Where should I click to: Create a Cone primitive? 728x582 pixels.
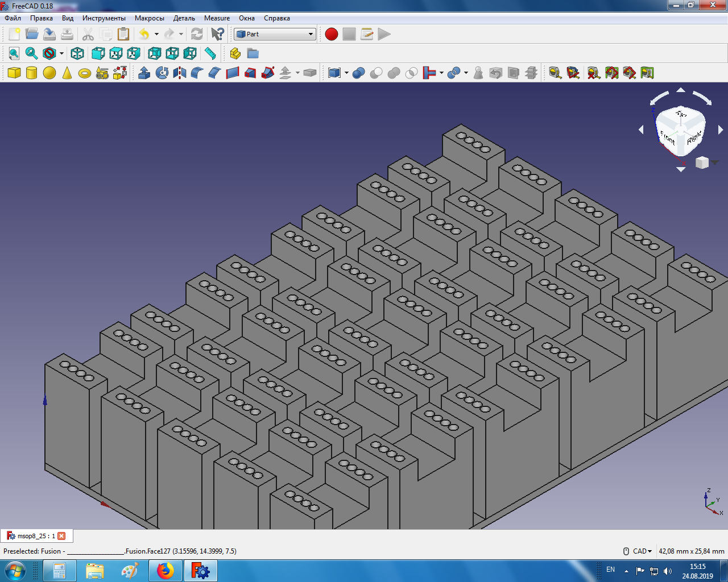(x=67, y=73)
